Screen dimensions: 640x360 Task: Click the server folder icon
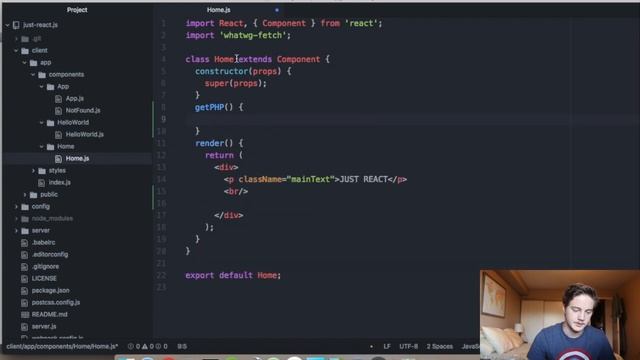click(x=25, y=231)
